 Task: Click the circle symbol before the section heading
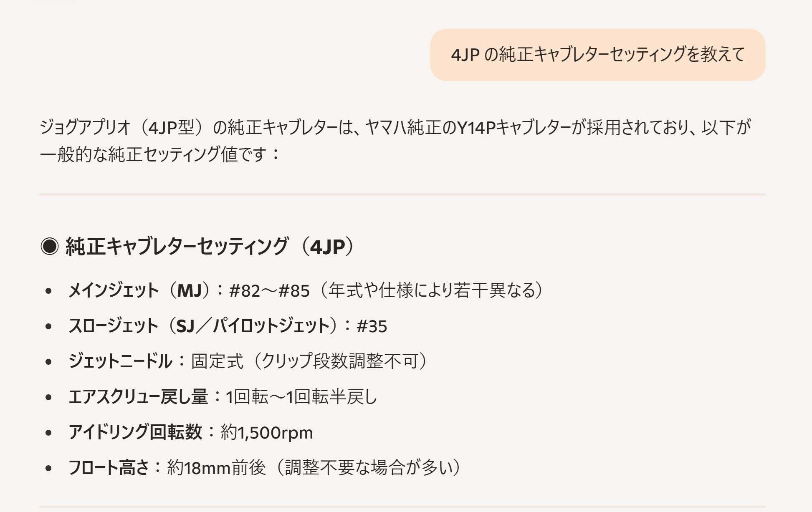(49, 246)
